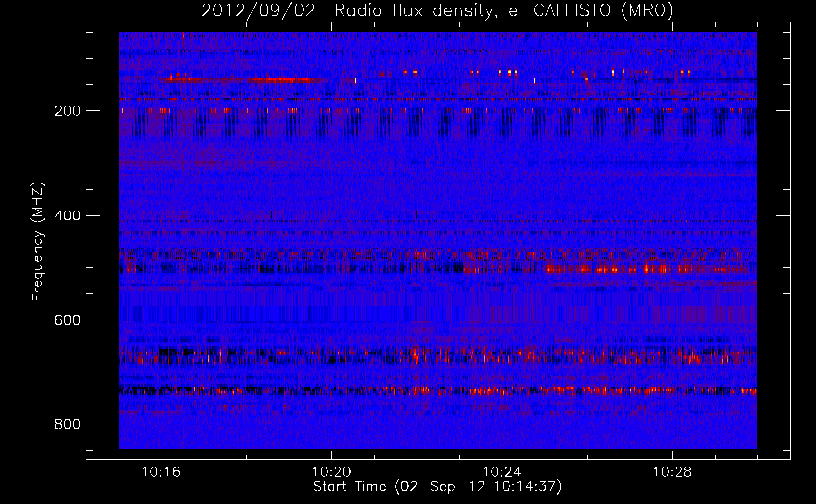Click the 10:20 time tick label
Viewport: 816px width, 504px height.
(x=331, y=472)
